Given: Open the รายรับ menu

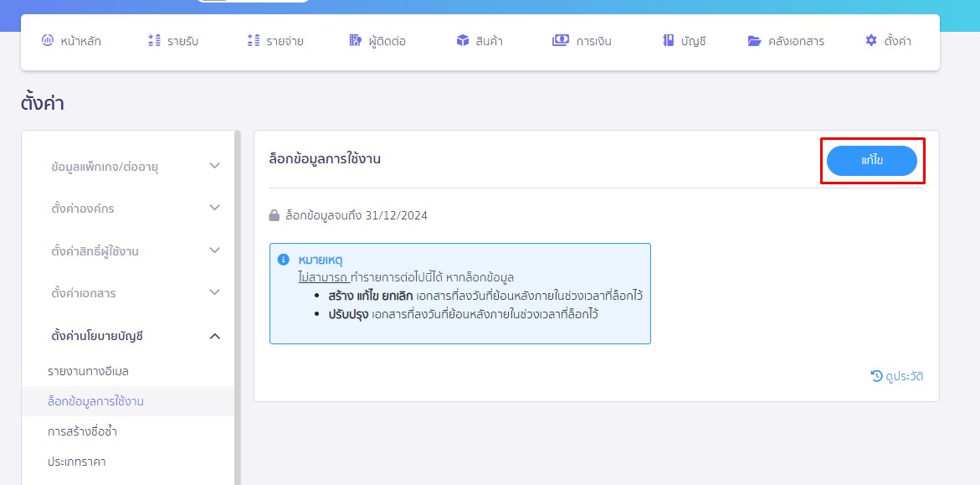Looking at the screenshot, I should click(x=183, y=42).
